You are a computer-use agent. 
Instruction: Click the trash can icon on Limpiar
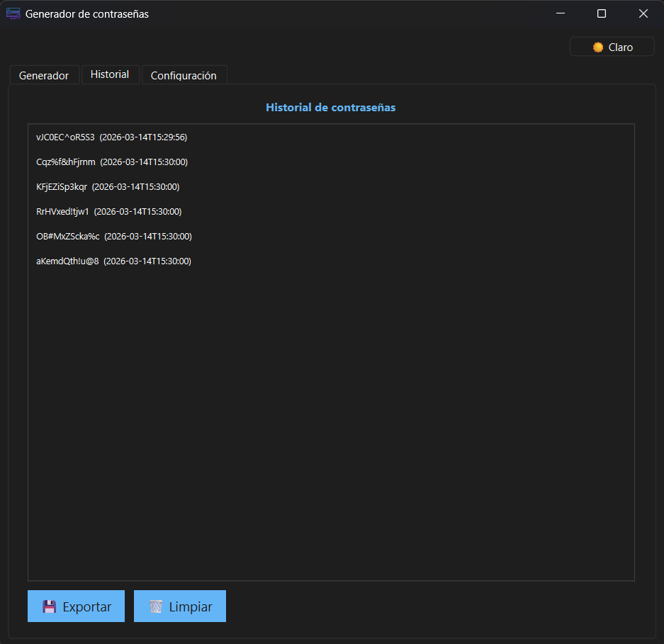(156, 607)
